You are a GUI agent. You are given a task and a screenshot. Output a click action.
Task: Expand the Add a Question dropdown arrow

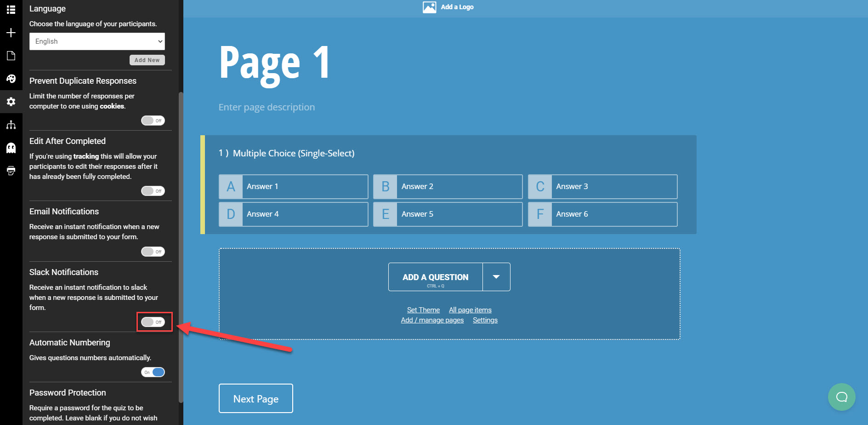tap(496, 277)
